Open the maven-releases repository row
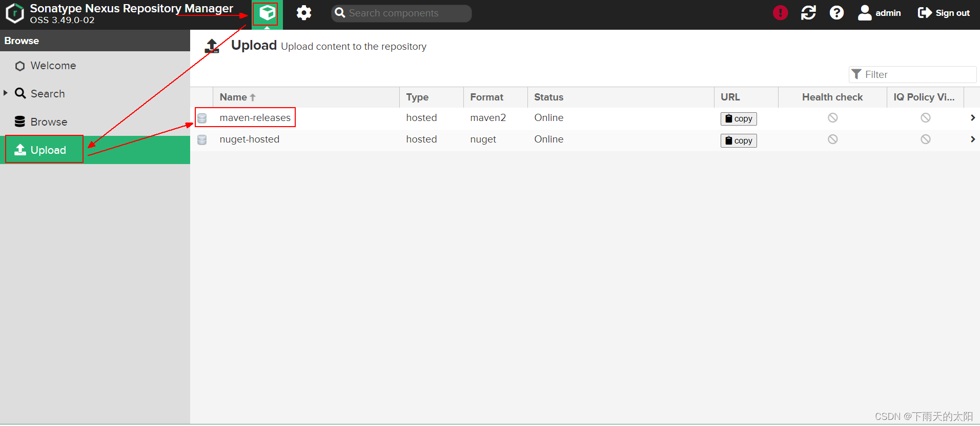980x426 pixels. pyautogui.click(x=585, y=118)
